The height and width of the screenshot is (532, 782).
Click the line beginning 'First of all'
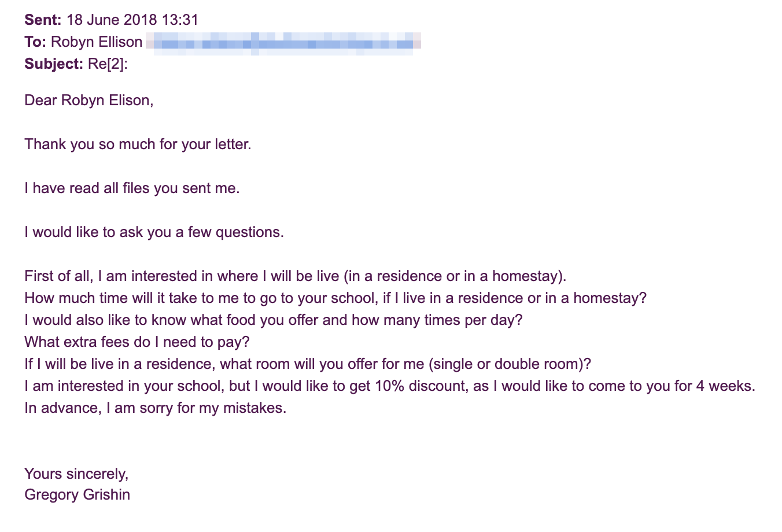coord(295,276)
